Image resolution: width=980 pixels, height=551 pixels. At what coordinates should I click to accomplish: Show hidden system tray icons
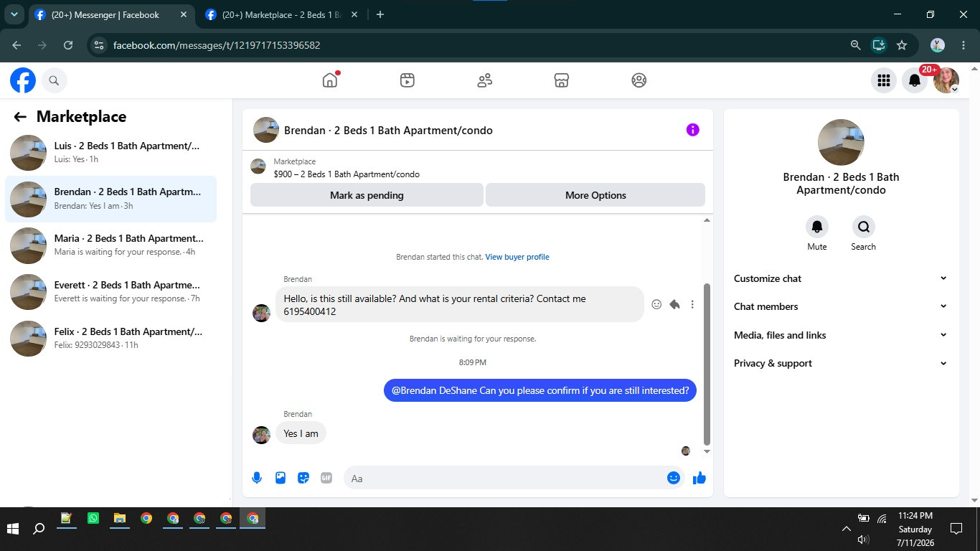pos(847,529)
